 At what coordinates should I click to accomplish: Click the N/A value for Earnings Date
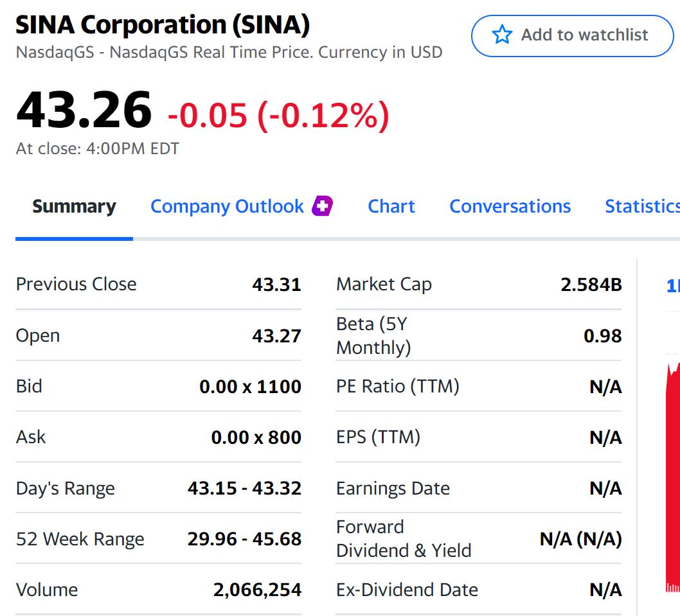[606, 489]
